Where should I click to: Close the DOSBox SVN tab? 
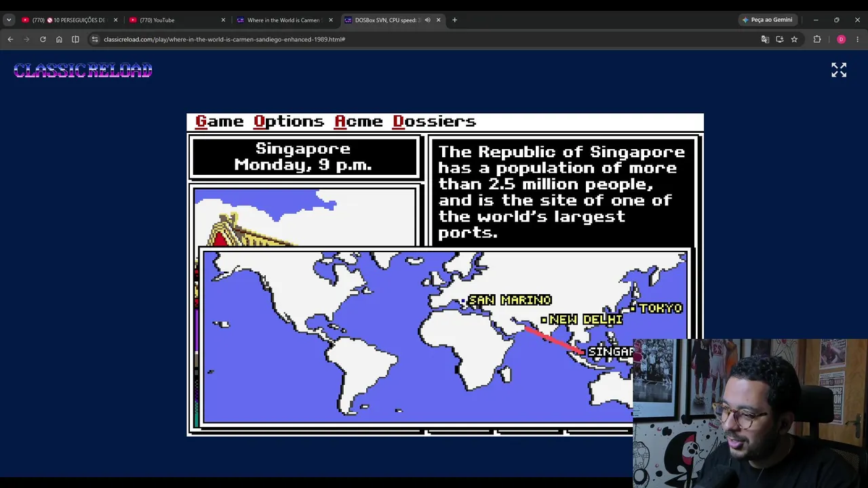pos(438,20)
